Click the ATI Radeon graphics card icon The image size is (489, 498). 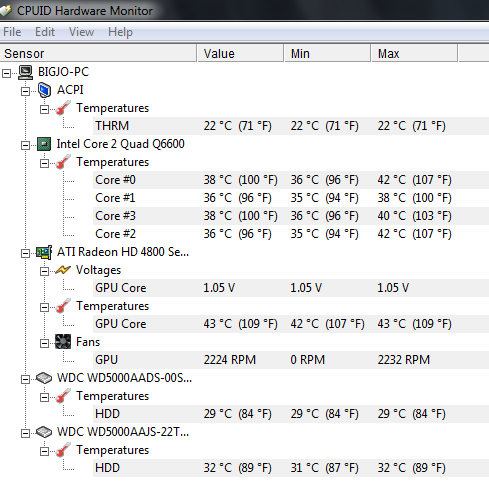pos(44,252)
